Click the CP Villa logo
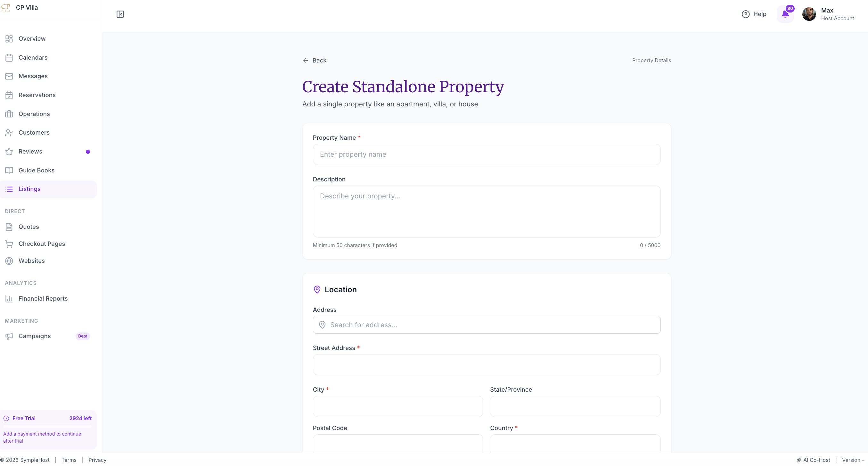868x466 pixels. point(6,7)
